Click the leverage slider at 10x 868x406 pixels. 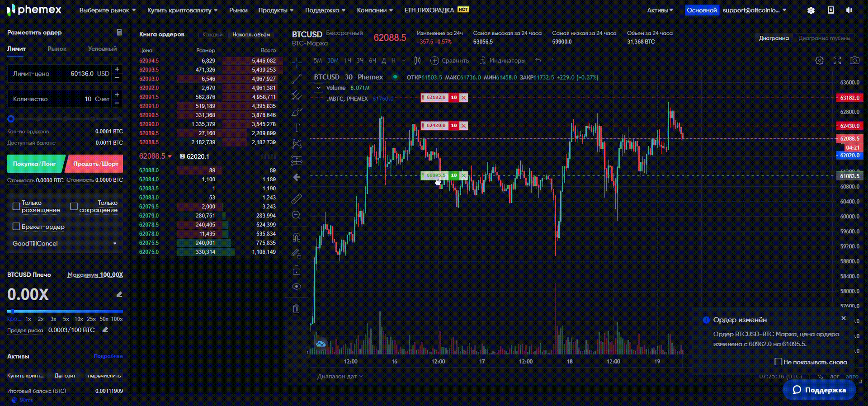pyautogui.click(x=79, y=312)
